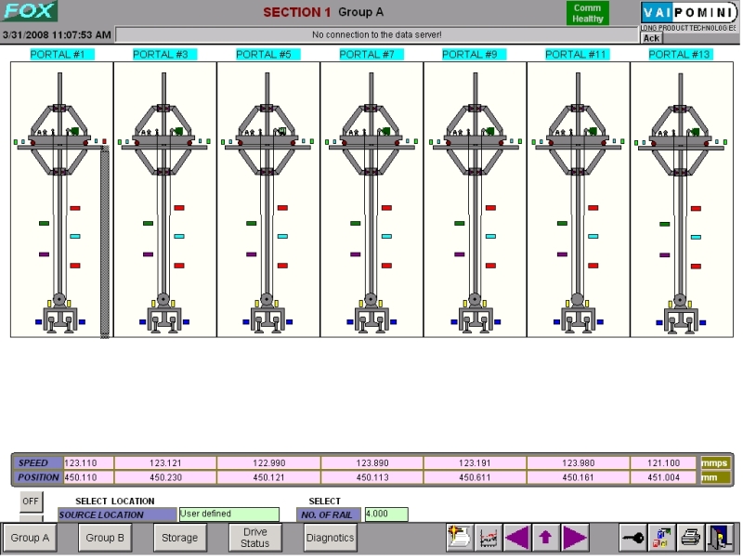The image size is (743, 560).
Task: Click the purple up arrow icon
Action: click(x=545, y=538)
